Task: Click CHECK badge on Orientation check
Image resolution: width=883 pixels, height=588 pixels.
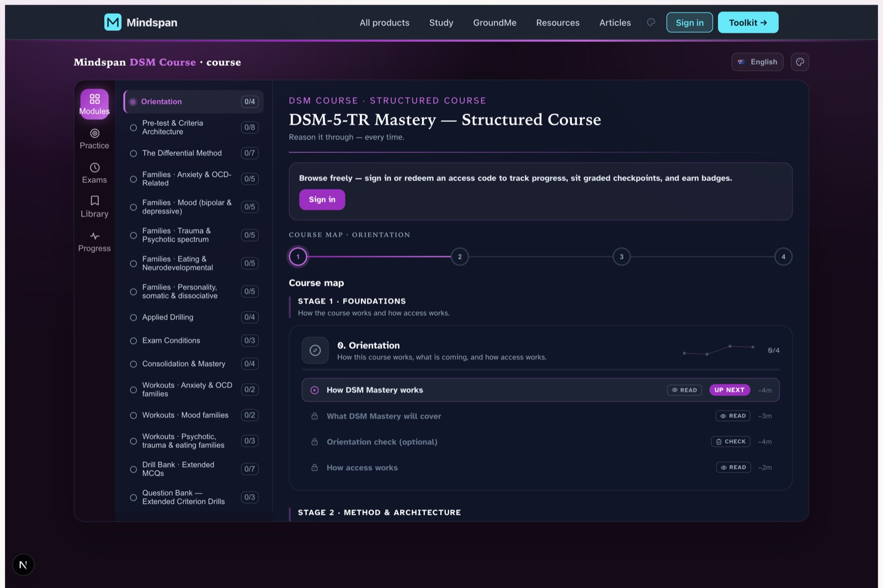Action: (x=731, y=442)
